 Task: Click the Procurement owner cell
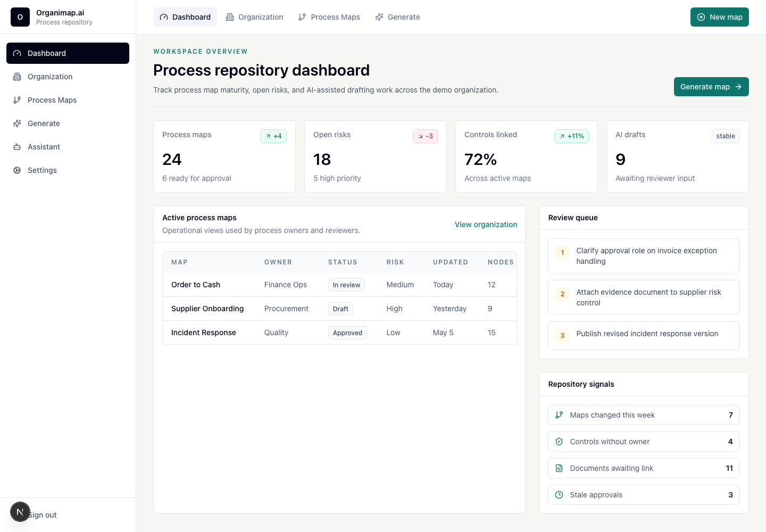[286, 309]
